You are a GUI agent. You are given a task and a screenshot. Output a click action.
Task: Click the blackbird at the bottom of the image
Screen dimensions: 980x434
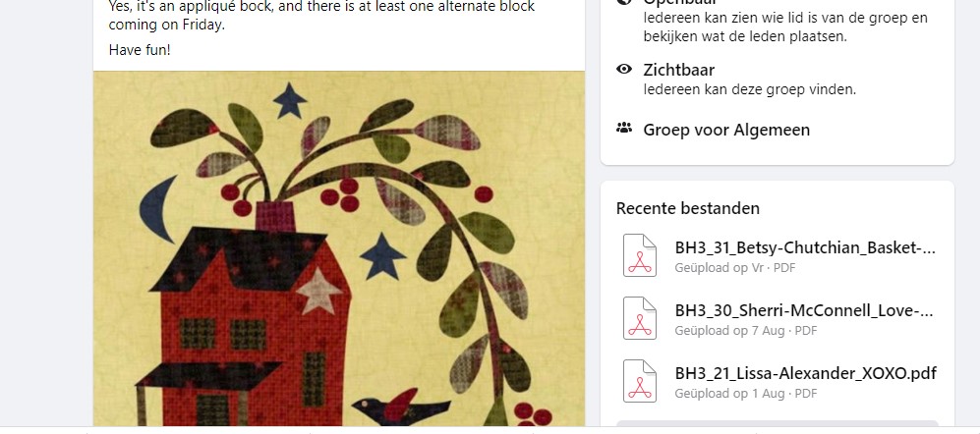[400, 407]
